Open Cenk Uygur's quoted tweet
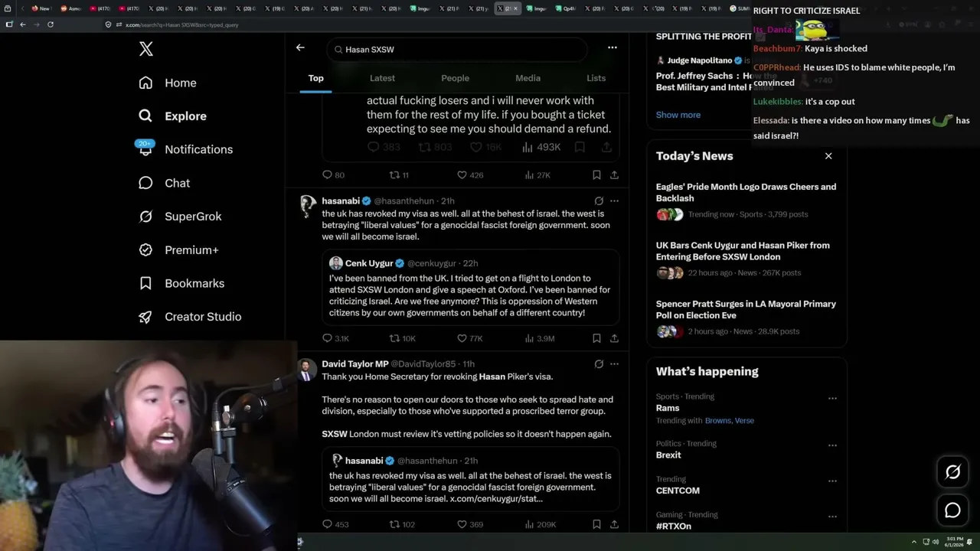 [470, 286]
